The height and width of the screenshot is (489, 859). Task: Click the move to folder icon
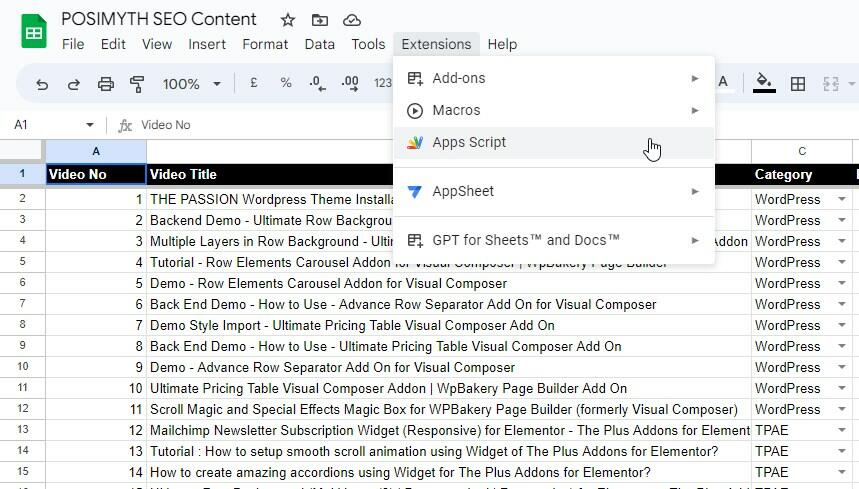319,20
